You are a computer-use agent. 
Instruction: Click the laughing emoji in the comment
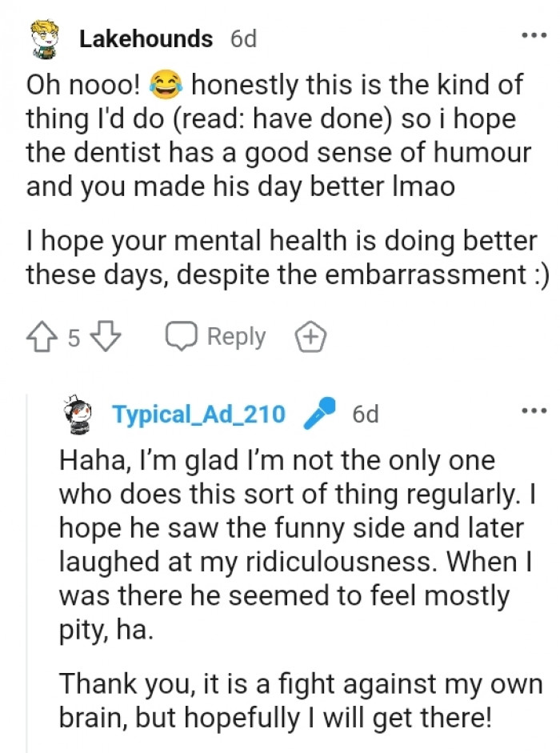(163, 83)
